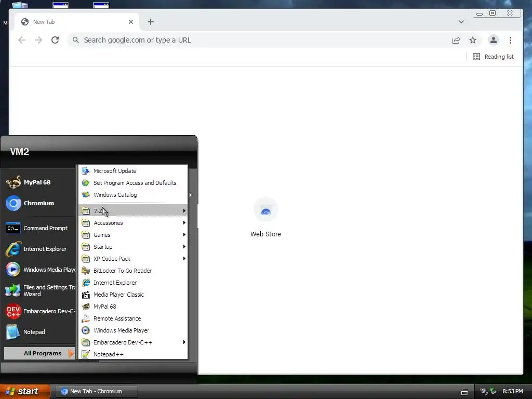Switch to New Tab - Chromium taskbar button
The height and width of the screenshot is (399, 532).
click(96, 391)
